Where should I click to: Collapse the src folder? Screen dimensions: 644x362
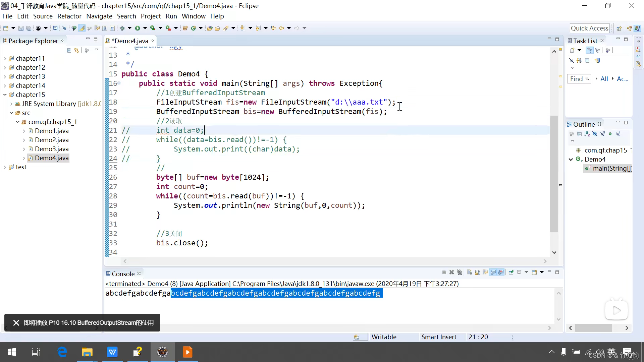pos(11,113)
